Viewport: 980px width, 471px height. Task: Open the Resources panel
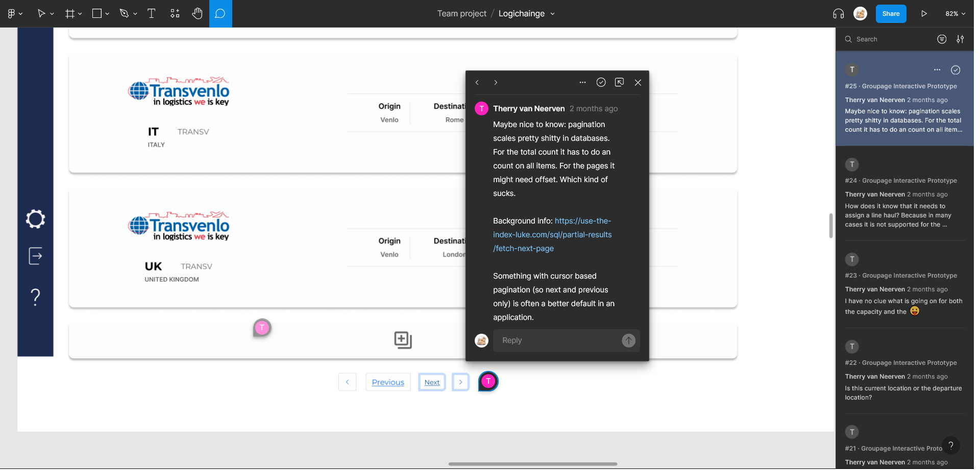click(x=175, y=14)
